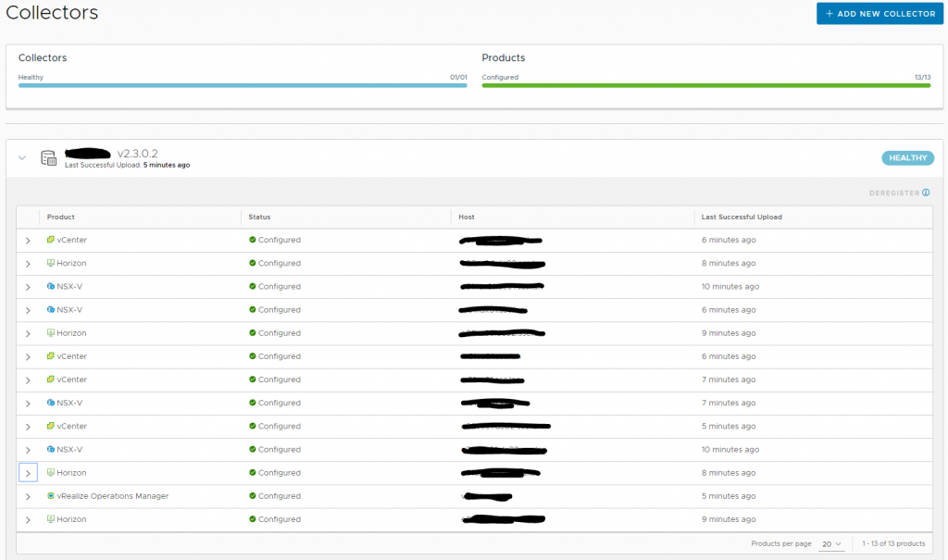Click the blue Healthy collectors progress bar

[x=243, y=86]
